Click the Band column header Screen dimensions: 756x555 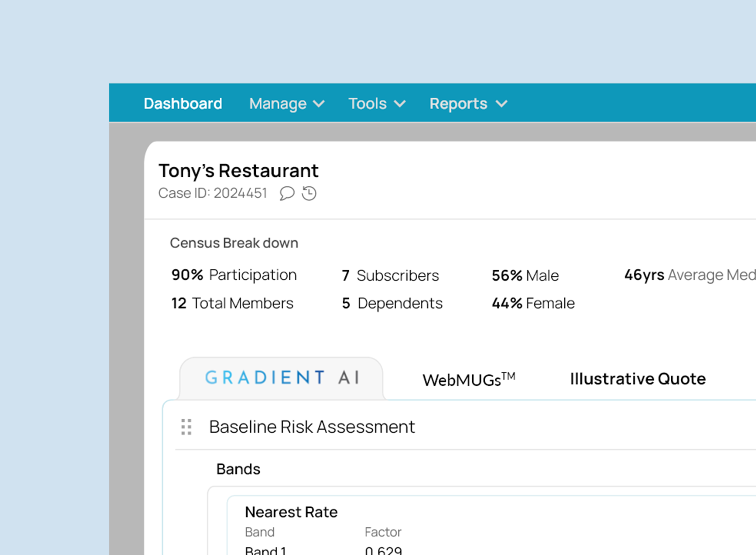[x=260, y=532]
